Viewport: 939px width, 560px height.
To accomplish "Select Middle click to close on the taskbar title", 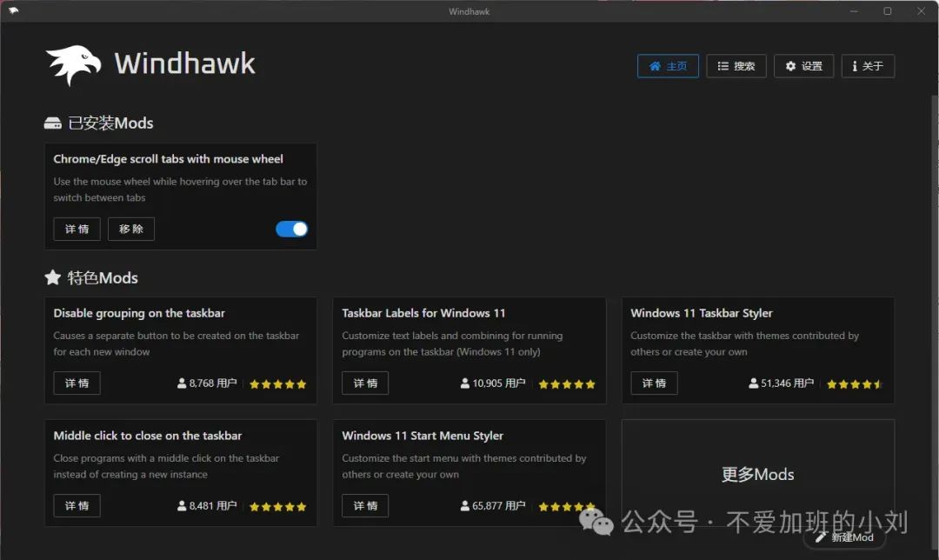I will pyautogui.click(x=147, y=436).
